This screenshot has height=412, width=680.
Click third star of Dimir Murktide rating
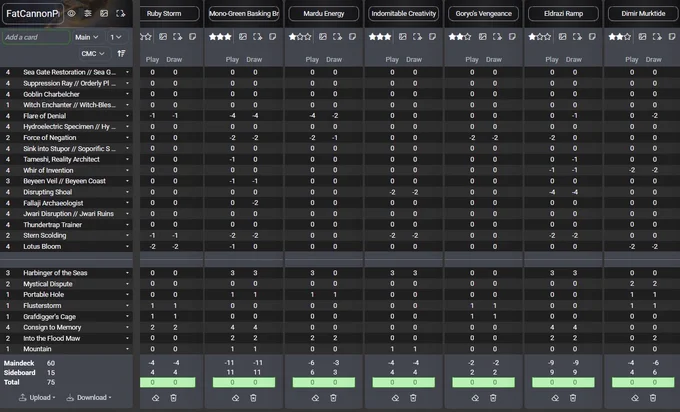(627, 37)
